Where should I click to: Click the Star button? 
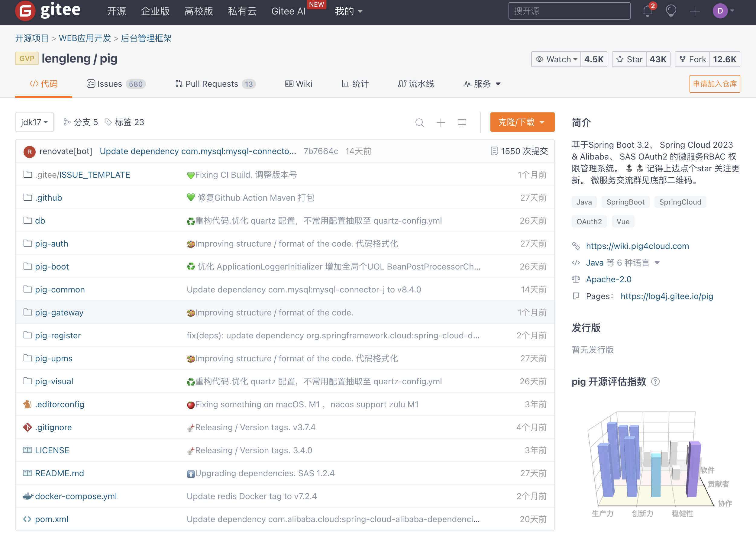[x=629, y=59]
